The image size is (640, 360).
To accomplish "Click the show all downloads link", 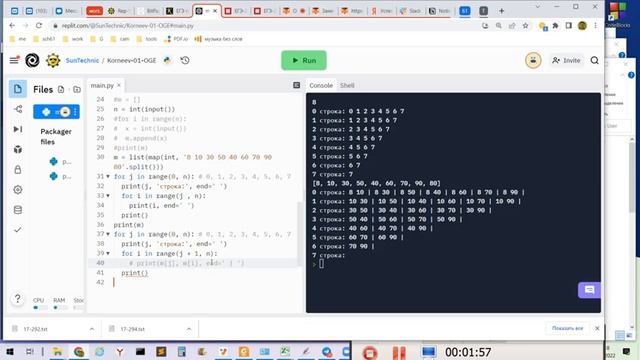I will pos(567,328).
